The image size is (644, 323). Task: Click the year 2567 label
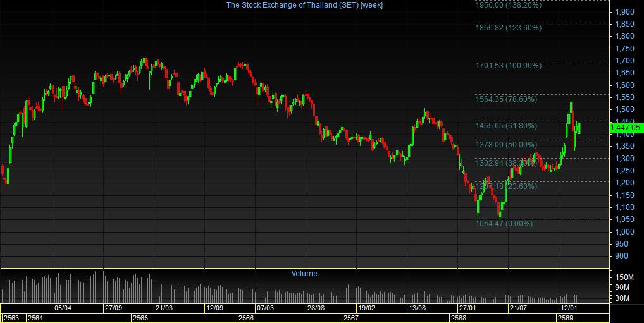point(350,318)
